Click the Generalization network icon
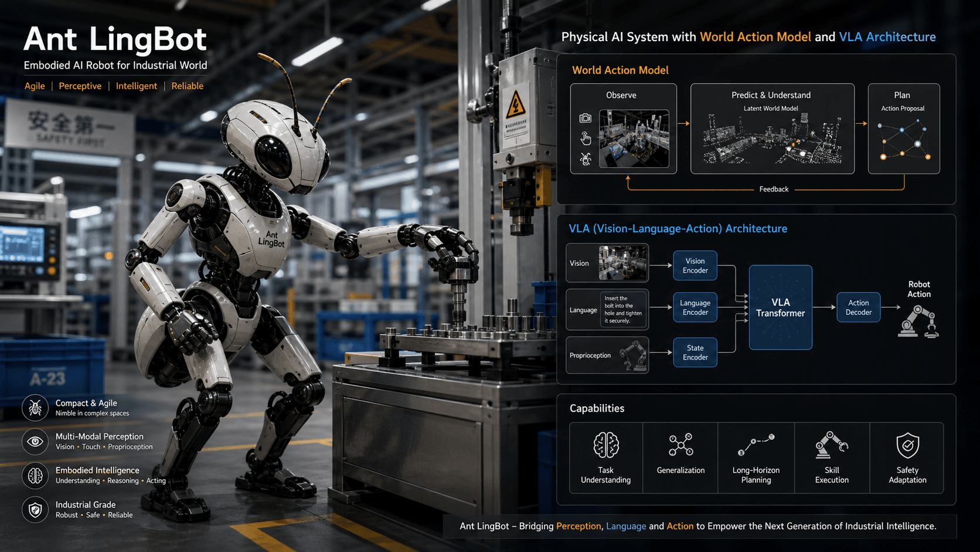 click(x=681, y=445)
